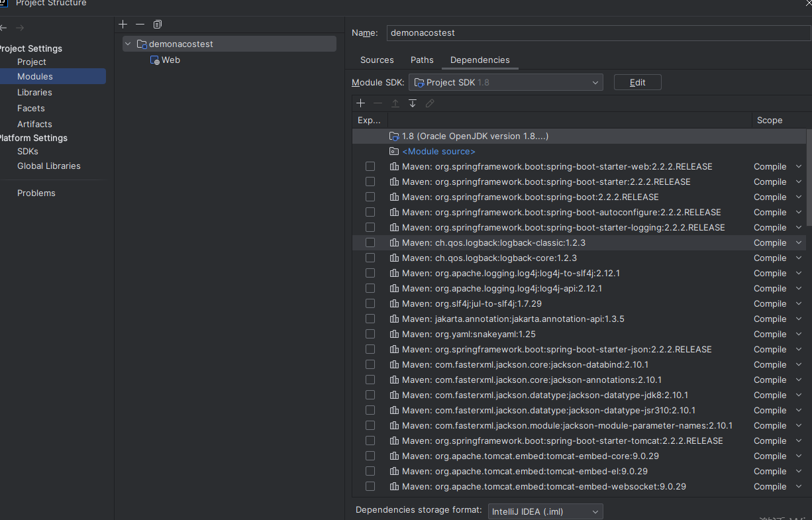The width and height of the screenshot is (812, 520).
Task: Click the JDK 1.8 folder icon
Action: pos(394,136)
